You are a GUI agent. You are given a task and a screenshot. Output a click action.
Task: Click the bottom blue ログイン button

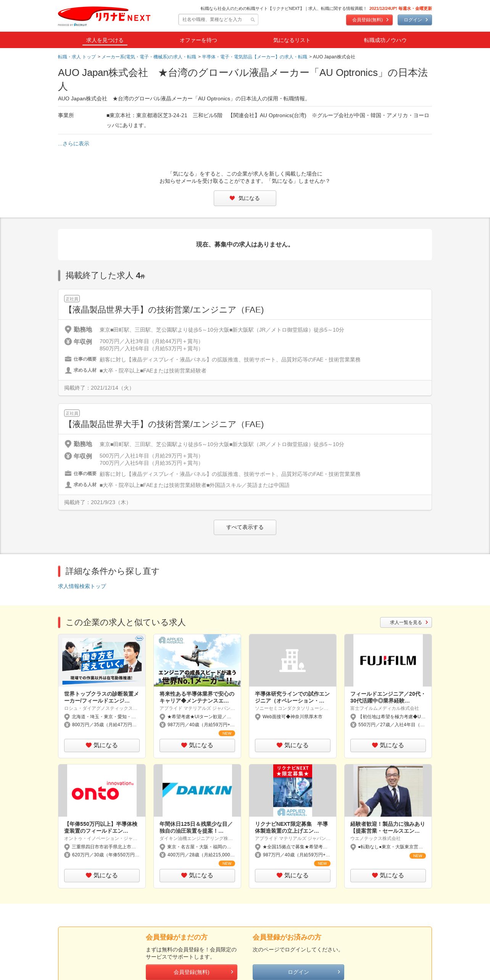tap(298, 972)
